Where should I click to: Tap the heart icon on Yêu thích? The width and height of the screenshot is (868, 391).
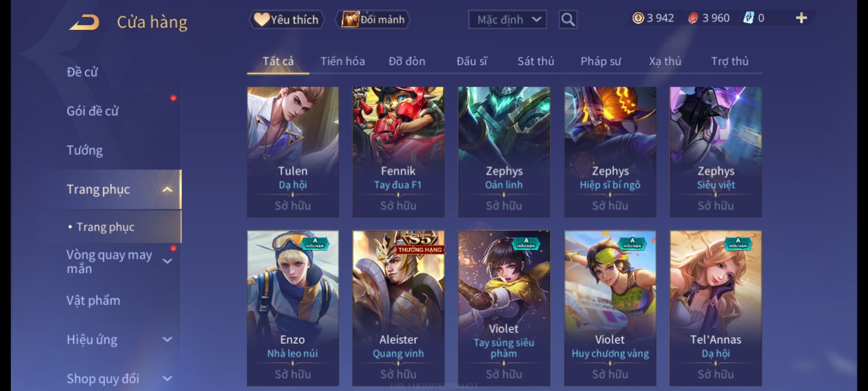261,20
